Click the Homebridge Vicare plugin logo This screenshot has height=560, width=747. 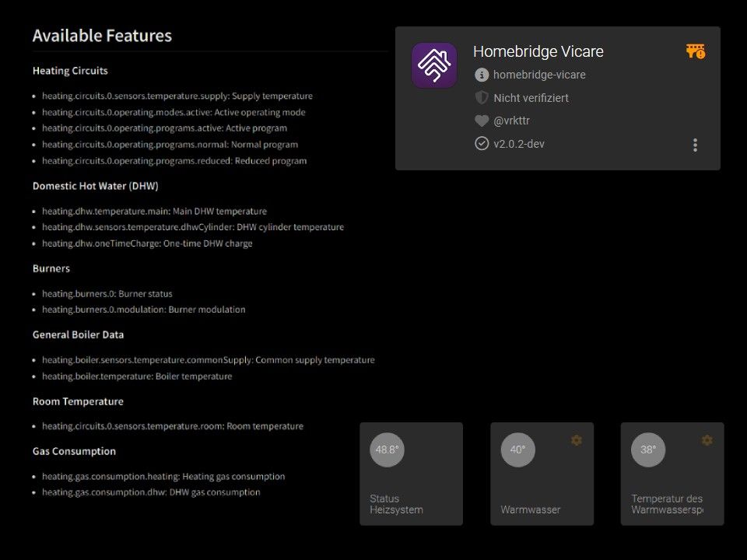pyautogui.click(x=434, y=66)
